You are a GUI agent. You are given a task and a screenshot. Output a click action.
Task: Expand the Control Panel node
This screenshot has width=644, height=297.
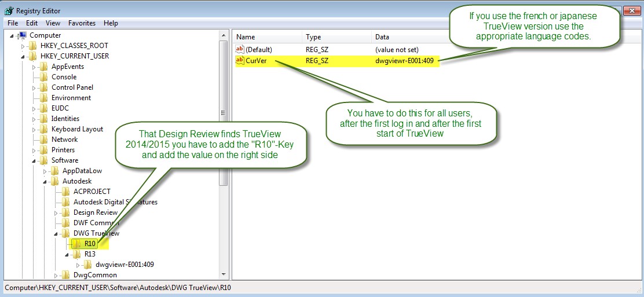pos(34,87)
